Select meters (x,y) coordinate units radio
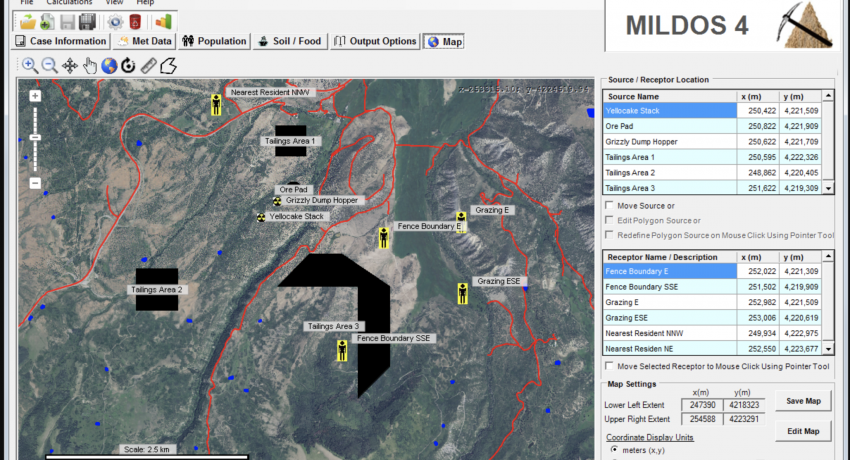 pyautogui.click(x=614, y=451)
